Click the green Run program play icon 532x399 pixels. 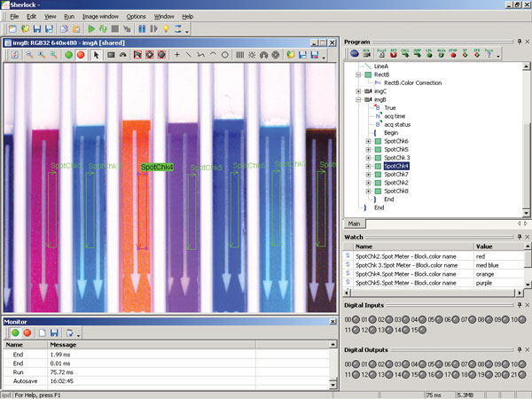(91, 29)
